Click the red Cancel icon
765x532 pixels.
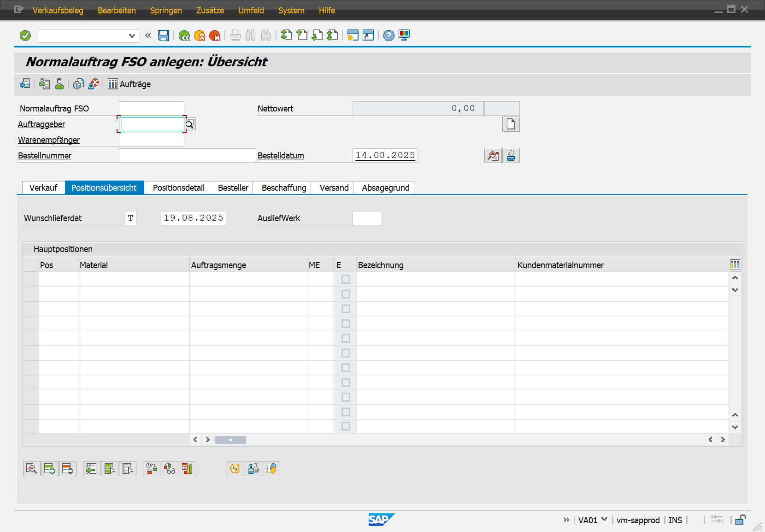[215, 35]
